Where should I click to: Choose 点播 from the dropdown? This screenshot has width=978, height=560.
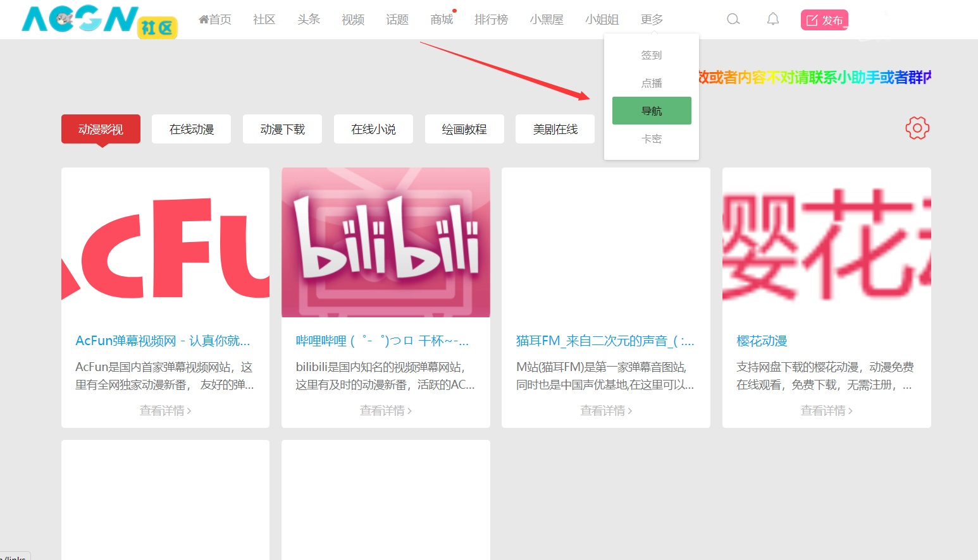coord(652,83)
